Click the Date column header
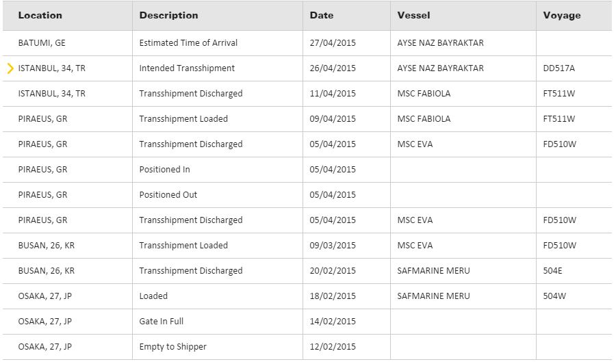This screenshot has height=364, width=616. pyautogui.click(x=322, y=15)
